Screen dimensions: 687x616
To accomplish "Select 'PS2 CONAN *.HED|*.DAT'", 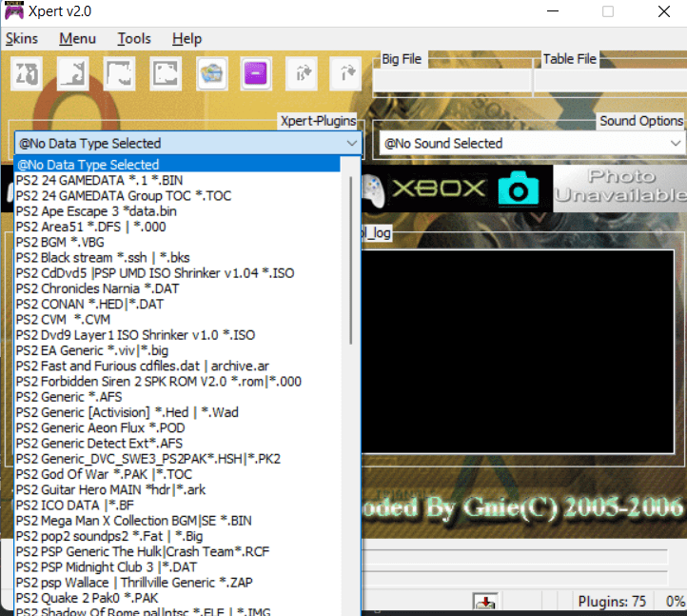I will click(x=177, y=304).
